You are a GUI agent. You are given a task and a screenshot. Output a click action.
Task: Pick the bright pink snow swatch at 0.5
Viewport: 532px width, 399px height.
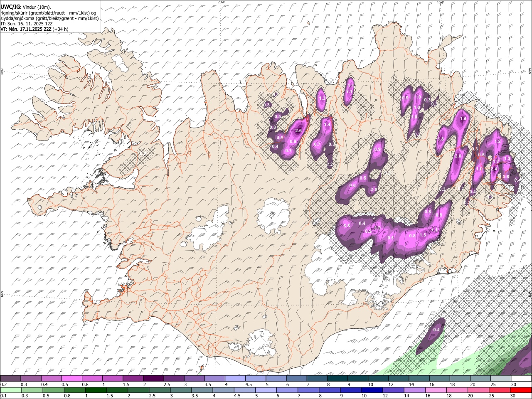(x=71, y=378)
